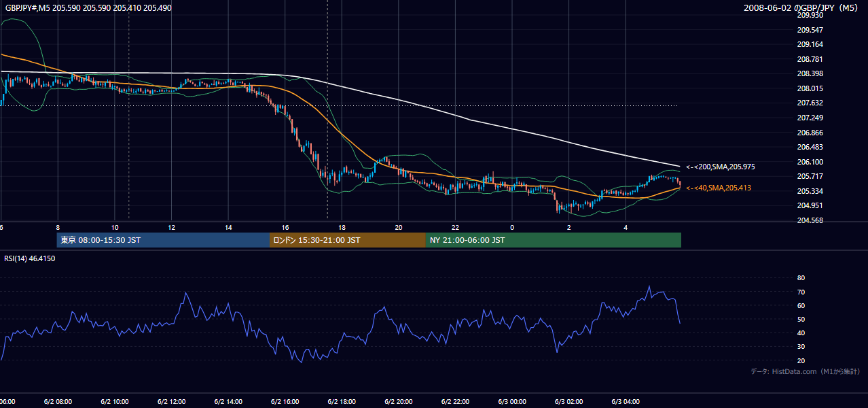The width and height of the screenshot is (868, 408).
Task: Click hour marker 12 under the price chart
Action: pos(172,228)
